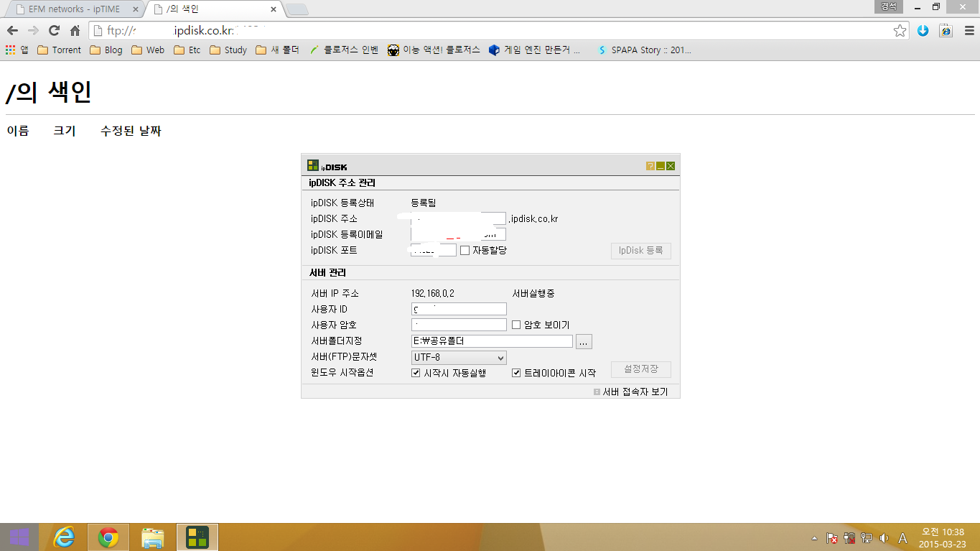Viewport: 980px width, 551px height.
Task: Open the 경석 profile menu
Action: [888, 6]
